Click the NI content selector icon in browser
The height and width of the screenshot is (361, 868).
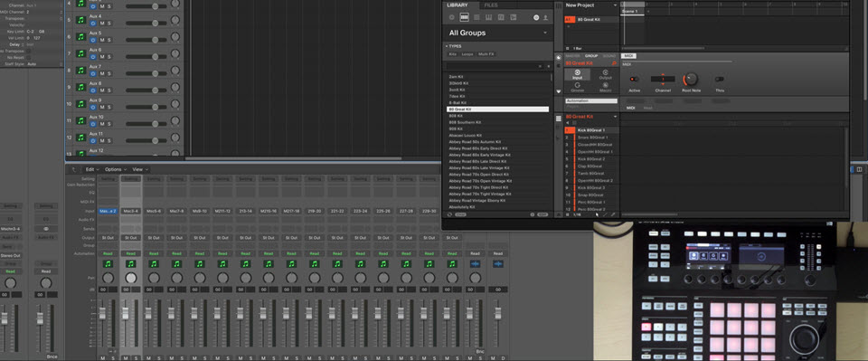coord(536,18)
